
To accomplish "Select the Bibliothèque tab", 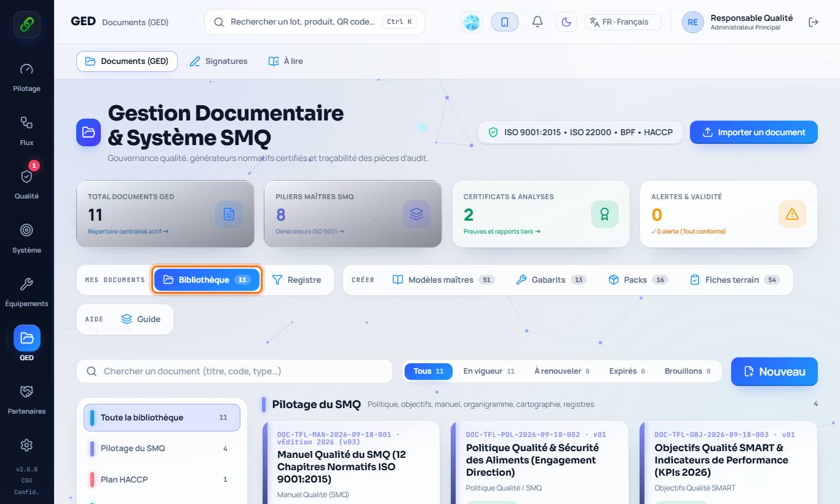I will (x=207, y=280).
